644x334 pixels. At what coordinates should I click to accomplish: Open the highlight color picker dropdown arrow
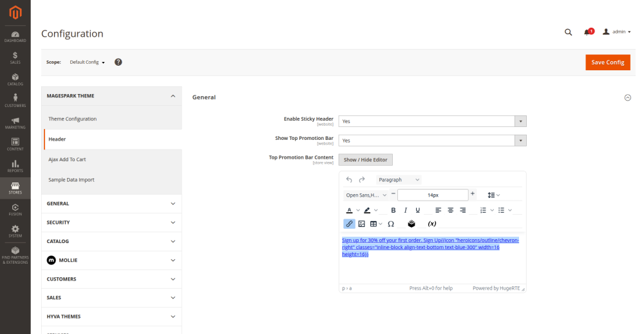376,210
